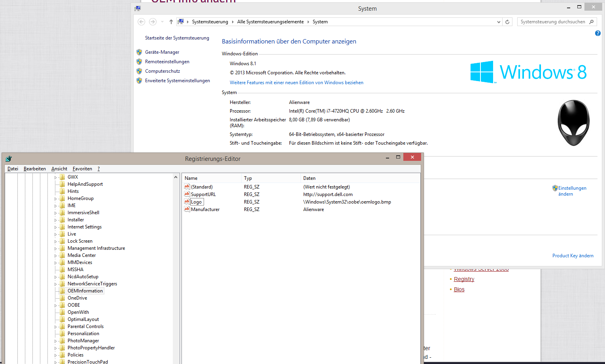Open the address bar history dropdown
Viewport: 605px width, 364px height.
pyautogui.click(x=499, y=22)
